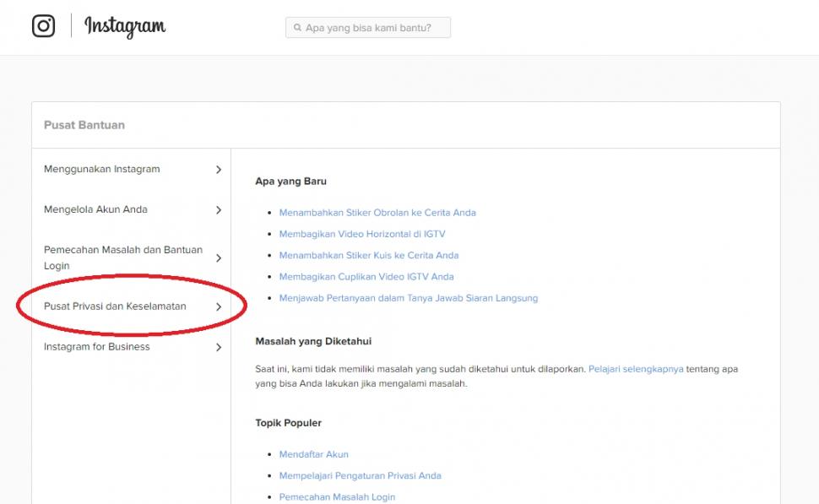This screenshot has width=819, height=504.
Task: Open Menambahkan Stiker Kuis ke Cerita Anda
Action: tap(369, 255)
